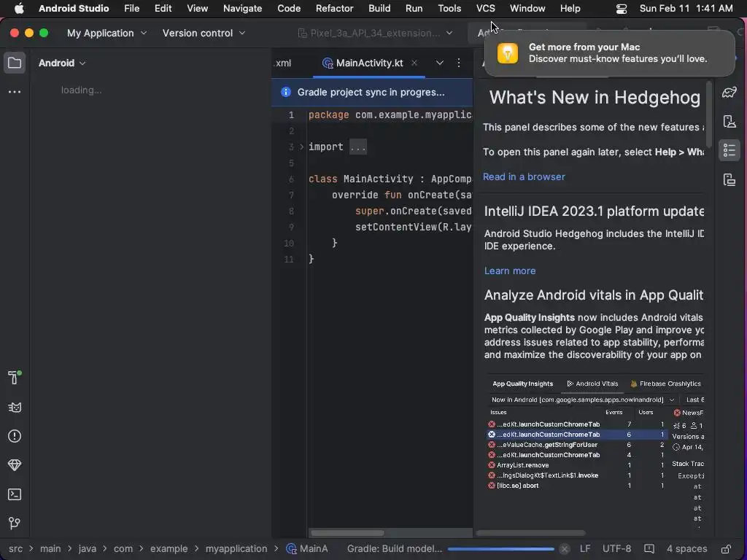Click the Assistant panel vertical scrollbar
The height and width of the screenshot is (560, 747).
pyautogui.click(x=708, y=114)
